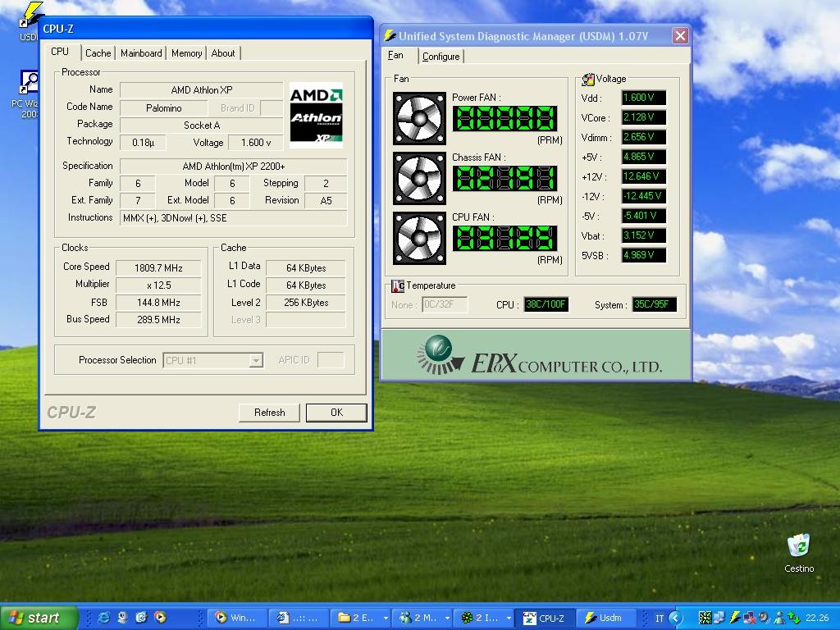This screenshot has width=840, height=630.
Task: Click the Specification field AMD Athlon(tm) XP 2200+
Action: (x=234, y=166)
